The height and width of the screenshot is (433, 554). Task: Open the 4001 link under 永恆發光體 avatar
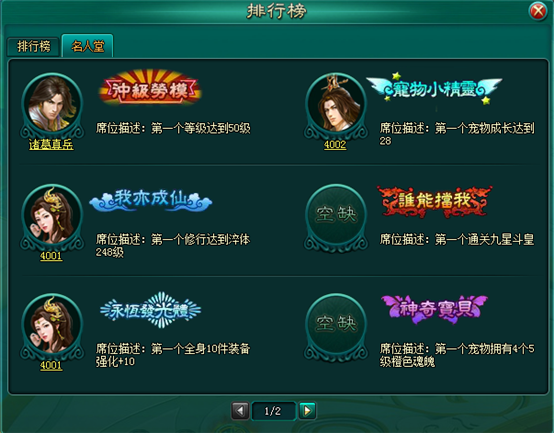[x=51, y=365]
